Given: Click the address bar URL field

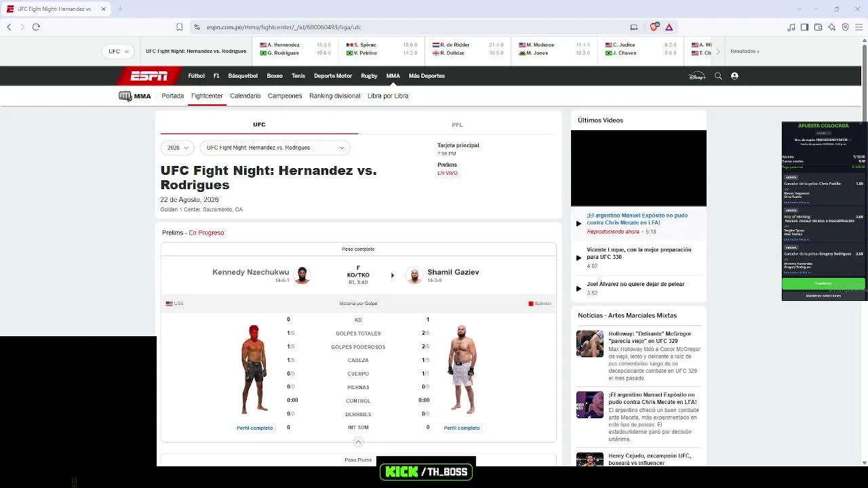Looking at the screenshot, I should [x=407, y=27].
